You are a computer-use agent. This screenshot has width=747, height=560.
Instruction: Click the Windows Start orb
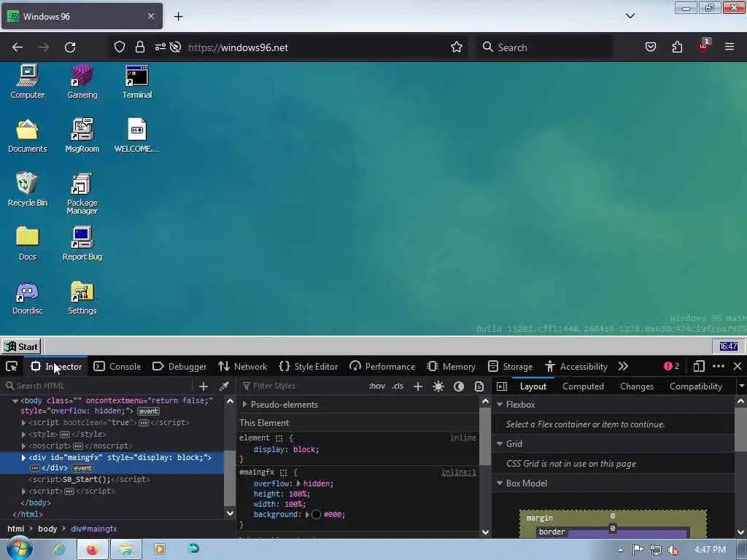coord(19,548)
